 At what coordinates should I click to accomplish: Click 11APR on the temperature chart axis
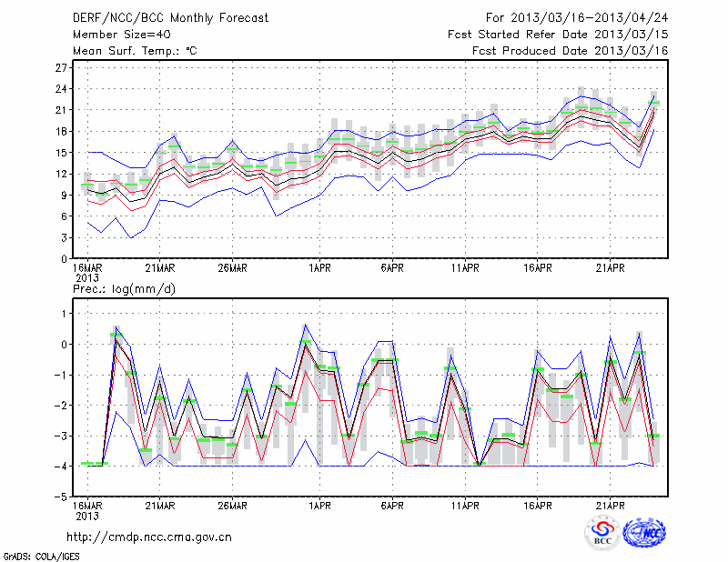coord(465,268)
